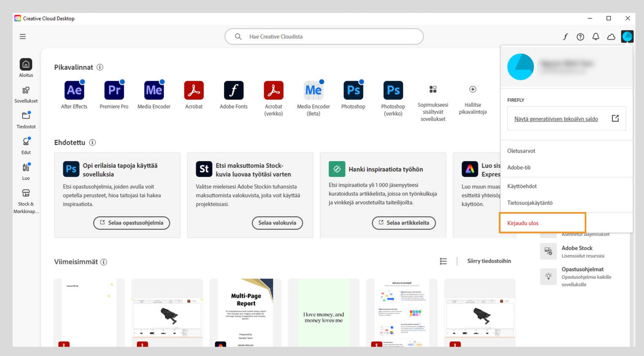
Task: Open cloud sync status icon
Action: 611,37
